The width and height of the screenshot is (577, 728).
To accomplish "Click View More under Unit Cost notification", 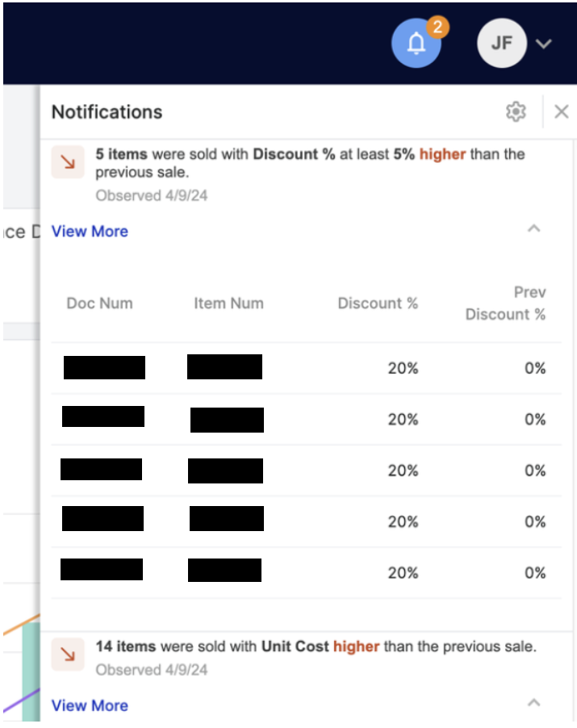I will (x=90, y=706).
